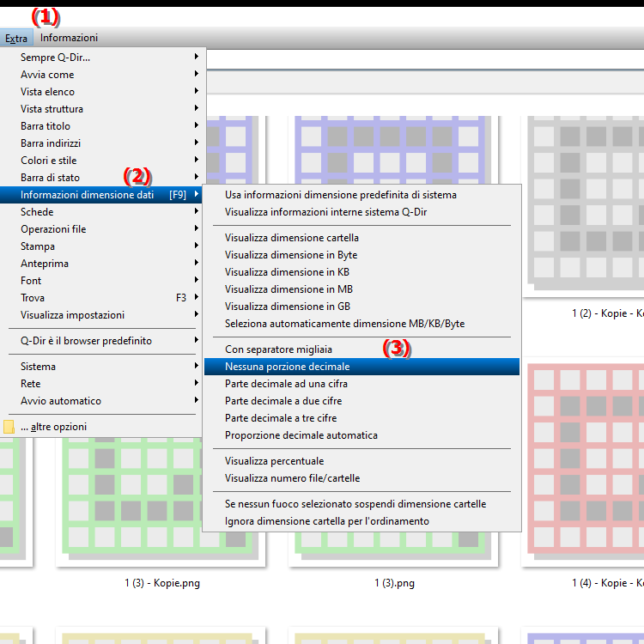Screen dimensions: 644x644
Task: Select Proporzione decimale automatica
Action: pos(361,435)
